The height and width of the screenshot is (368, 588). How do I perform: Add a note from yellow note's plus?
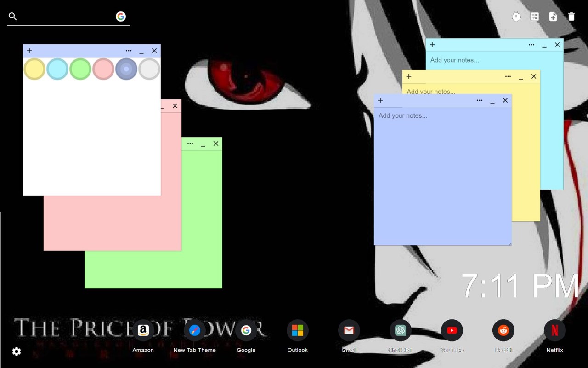coord(409,76)
